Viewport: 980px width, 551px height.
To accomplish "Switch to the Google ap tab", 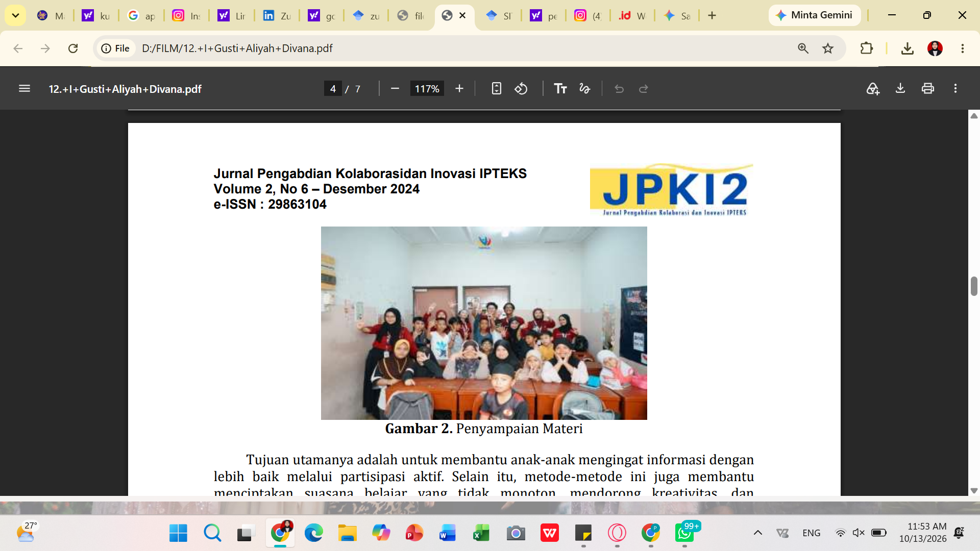I will 141,16.
